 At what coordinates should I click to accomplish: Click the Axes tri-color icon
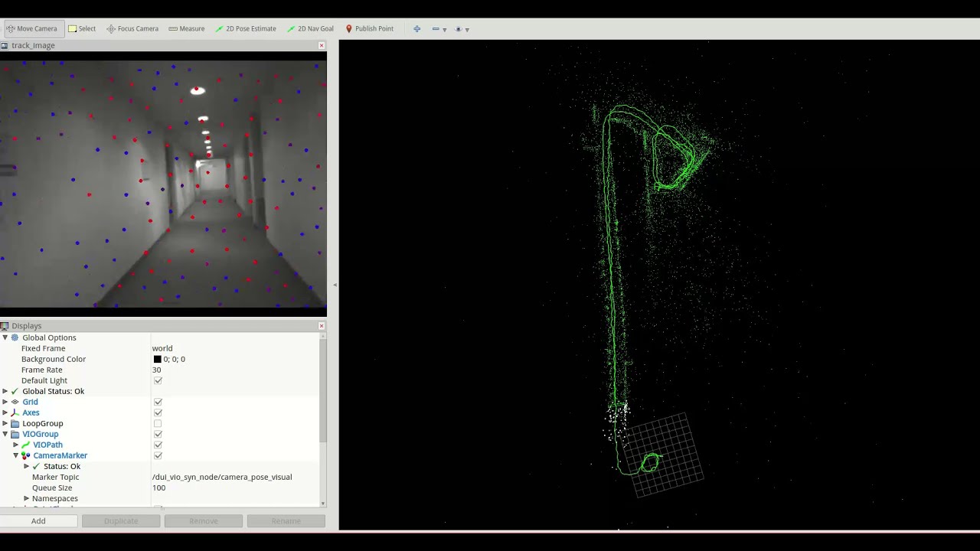click(15, 412)
